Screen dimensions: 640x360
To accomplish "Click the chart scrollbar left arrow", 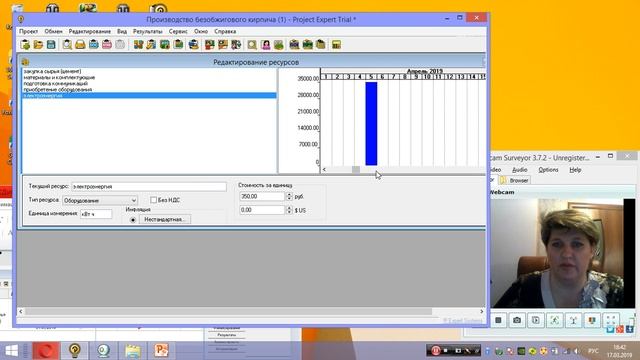I will (324, 169).
